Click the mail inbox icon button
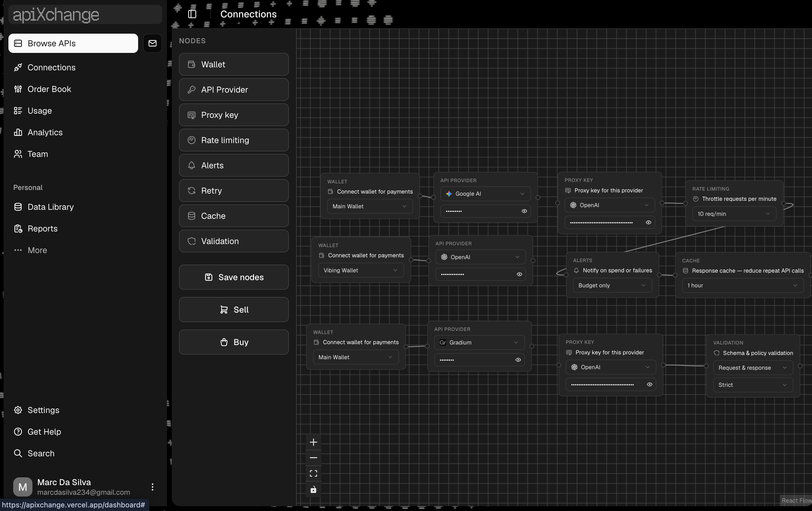Screen dimensions: 812x511 153,43
